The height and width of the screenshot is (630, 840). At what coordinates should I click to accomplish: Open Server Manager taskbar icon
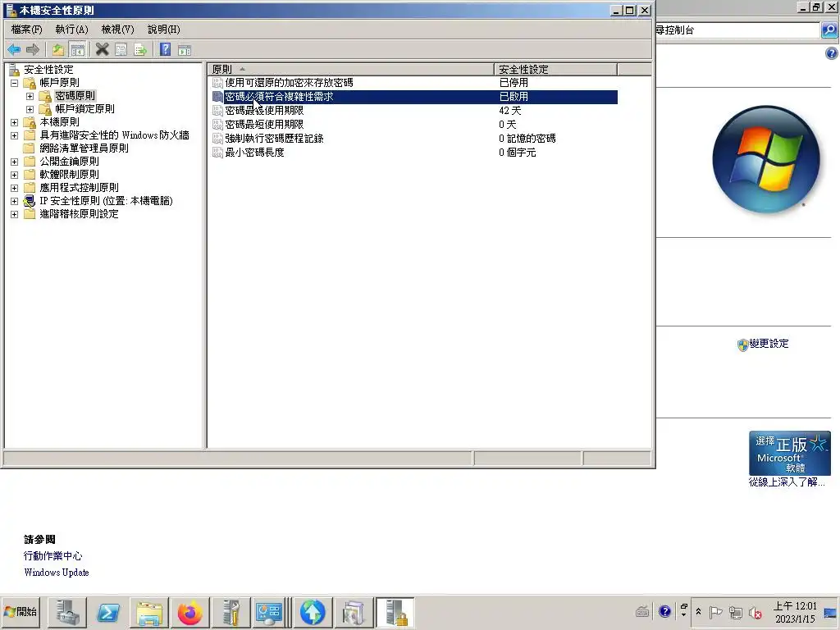point(67,612)
